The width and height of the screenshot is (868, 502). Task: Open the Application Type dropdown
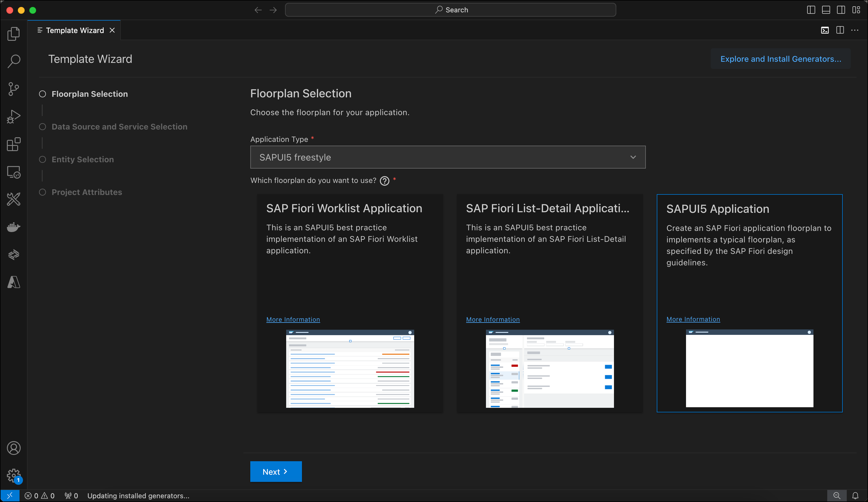click(633, 157)
